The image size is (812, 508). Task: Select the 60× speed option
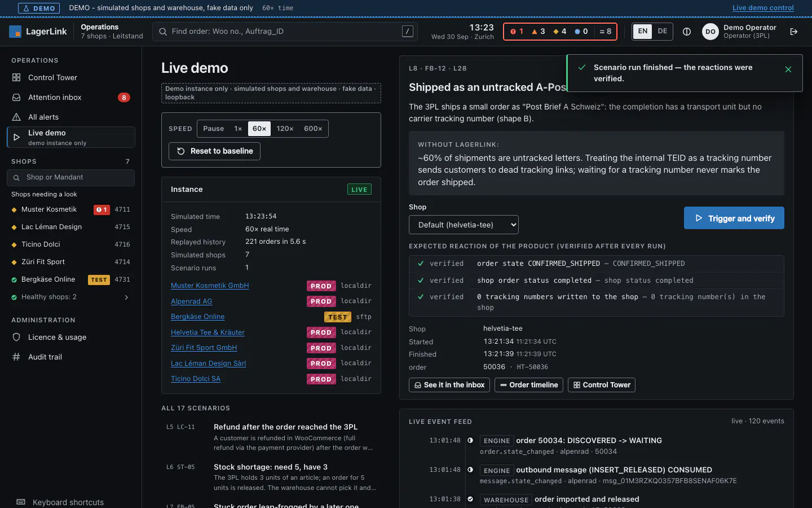tap(259, 129)
